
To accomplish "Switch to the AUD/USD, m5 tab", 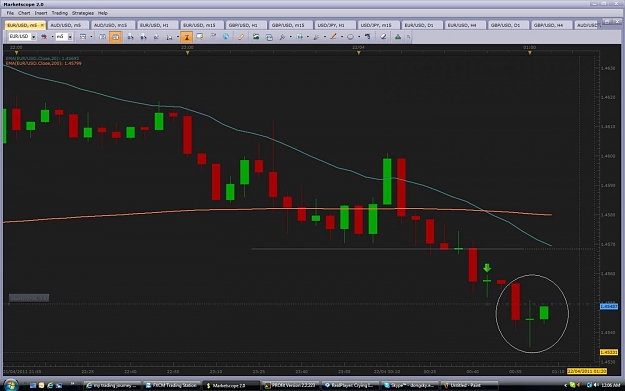I will pos(68,25).
